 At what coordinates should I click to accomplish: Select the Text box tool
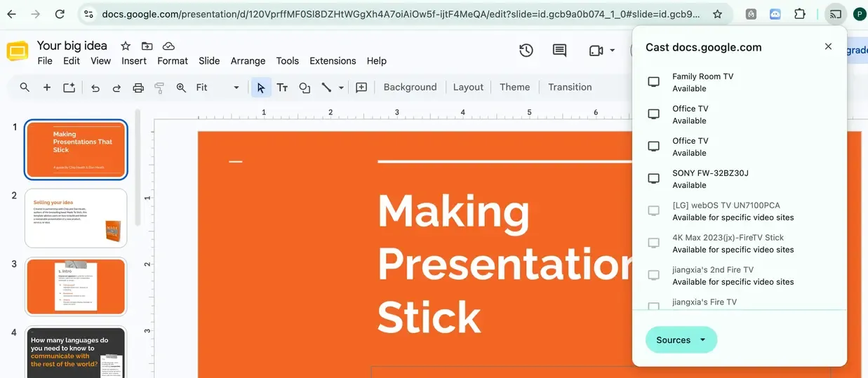(282, 88)
